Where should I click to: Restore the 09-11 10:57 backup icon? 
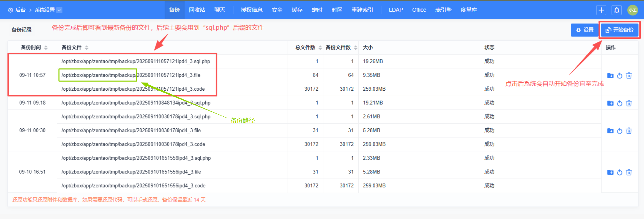tap(620, 76)
